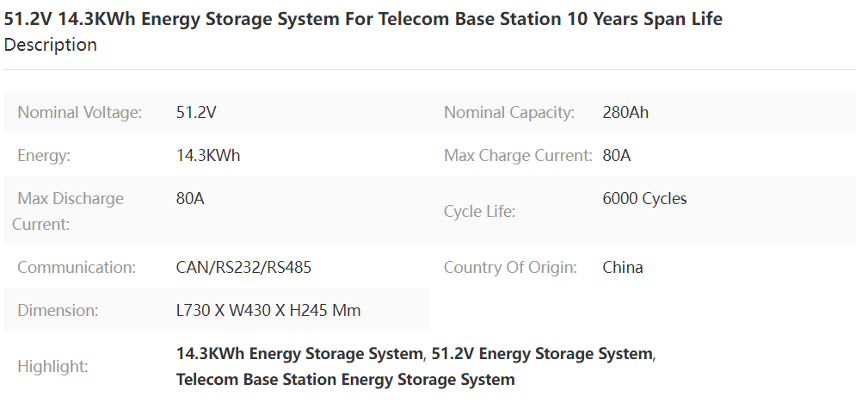This screenshot has height=403, width=868.
Task: Click the Nominal Capacity label
Action: tap(509, 113)
